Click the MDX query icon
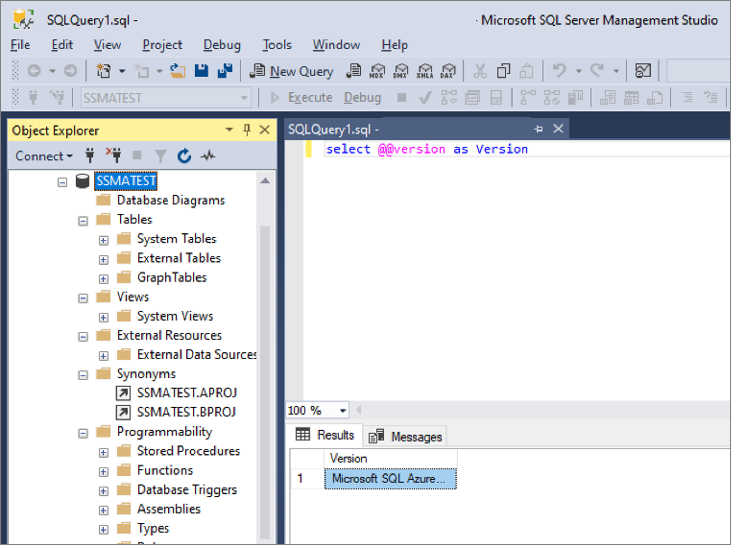 pos(377,71)
